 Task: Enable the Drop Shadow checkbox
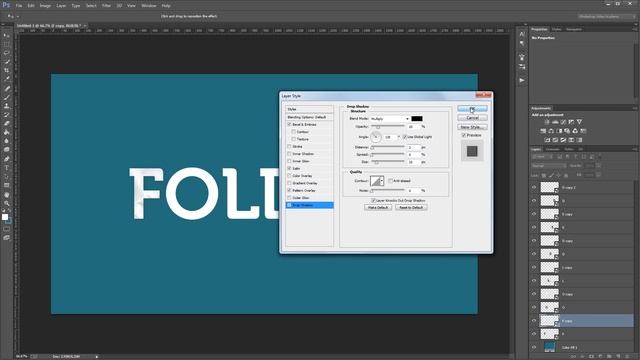tap(289, 205)
